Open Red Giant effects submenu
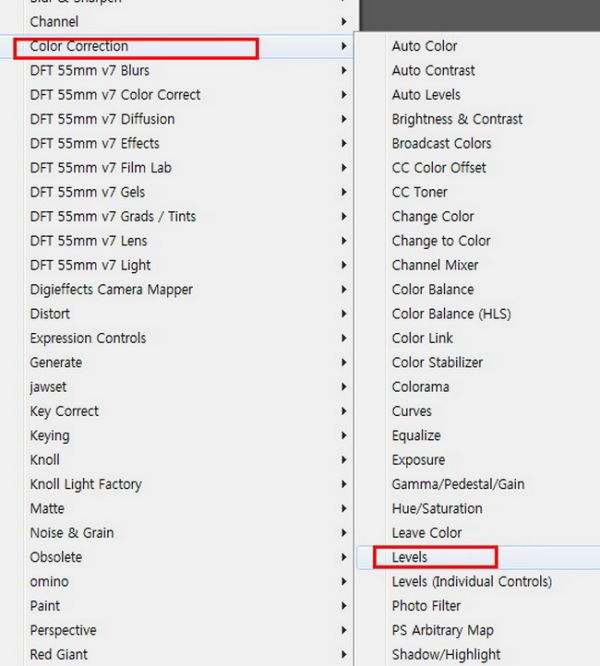This screenshot has height=666, width=600. (x=59, y=655)
